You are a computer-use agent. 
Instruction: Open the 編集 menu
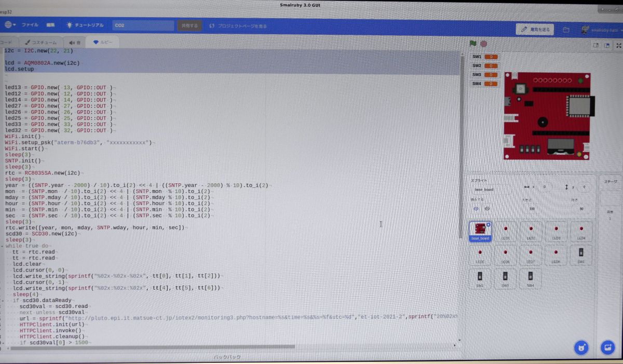[x=52, y=24]
